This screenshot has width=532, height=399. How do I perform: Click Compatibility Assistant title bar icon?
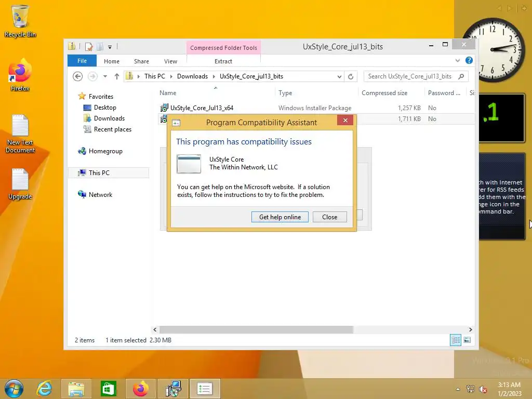pos(176,123)
